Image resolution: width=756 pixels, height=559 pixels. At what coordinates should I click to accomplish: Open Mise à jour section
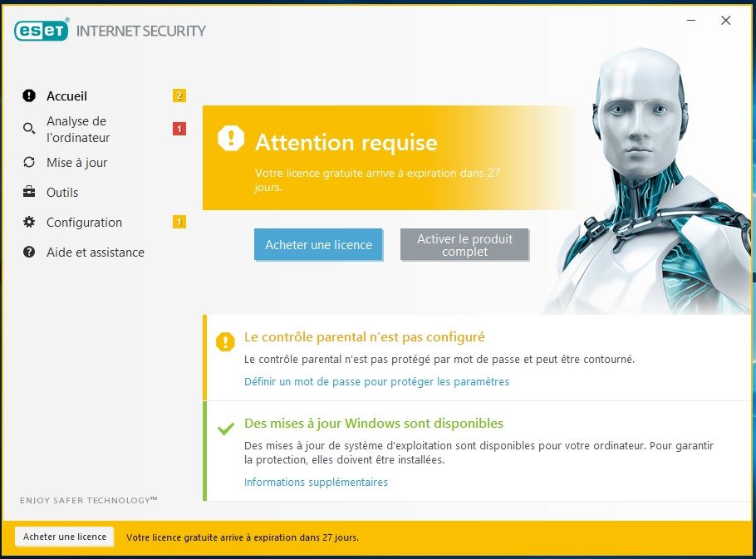(76, 163)
